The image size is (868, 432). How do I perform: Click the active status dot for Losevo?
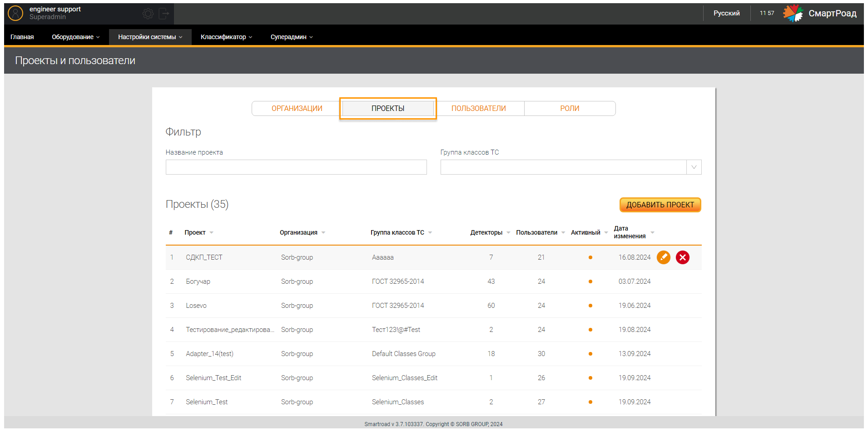[590, 306]
